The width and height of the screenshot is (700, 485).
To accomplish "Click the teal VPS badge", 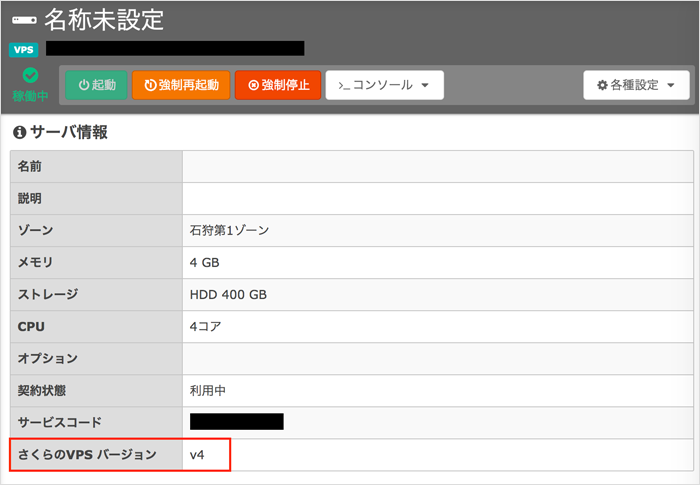I will (x=22, y=49).
